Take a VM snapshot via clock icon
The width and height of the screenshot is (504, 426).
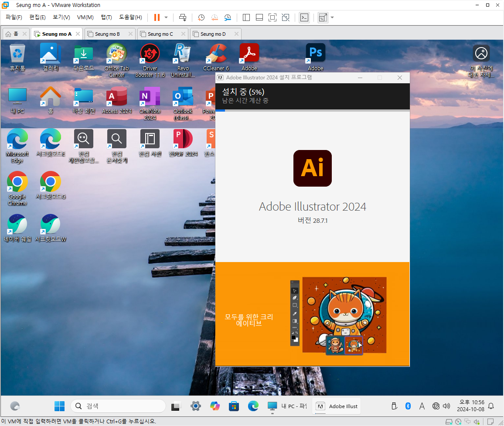click(201, 17)
